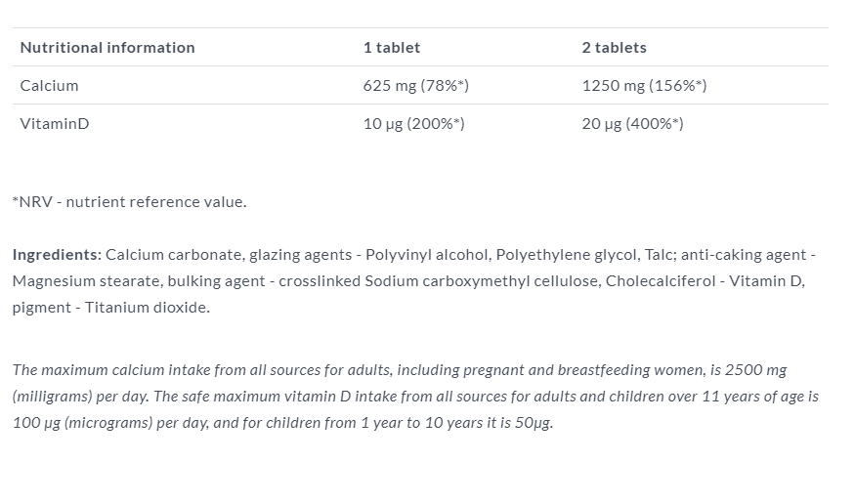The height and width of the screenshot is (504, 855).
Task: Click the *NRV nutrient reference value note
Action: pos(130,201)
